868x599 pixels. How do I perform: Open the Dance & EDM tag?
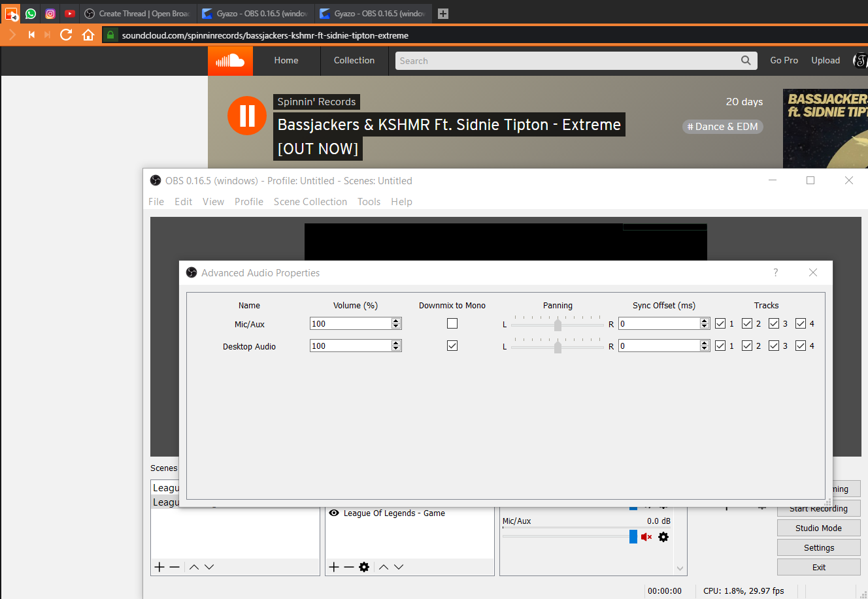(x=723, y=127)
